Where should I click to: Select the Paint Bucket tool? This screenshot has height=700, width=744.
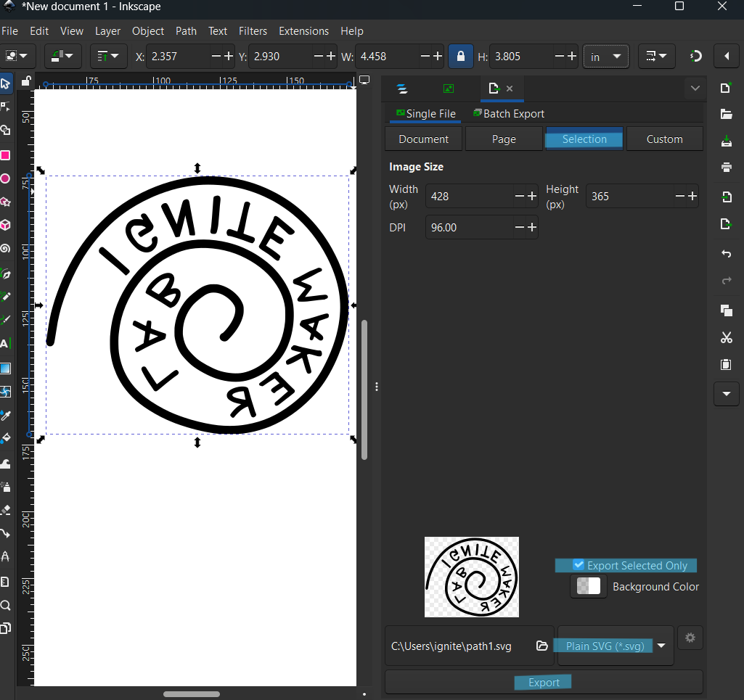[6, 438]
